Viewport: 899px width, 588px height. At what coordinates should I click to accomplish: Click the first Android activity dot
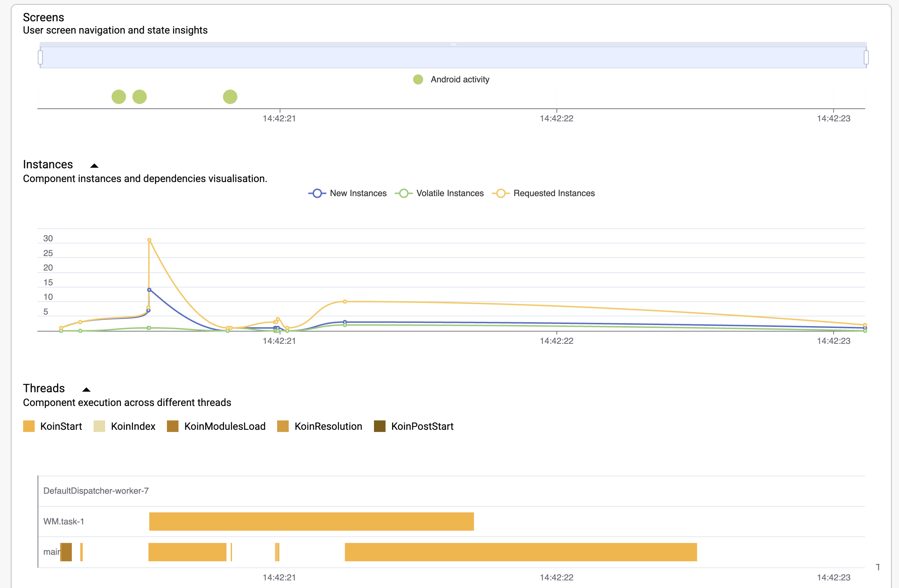(119, 97)
